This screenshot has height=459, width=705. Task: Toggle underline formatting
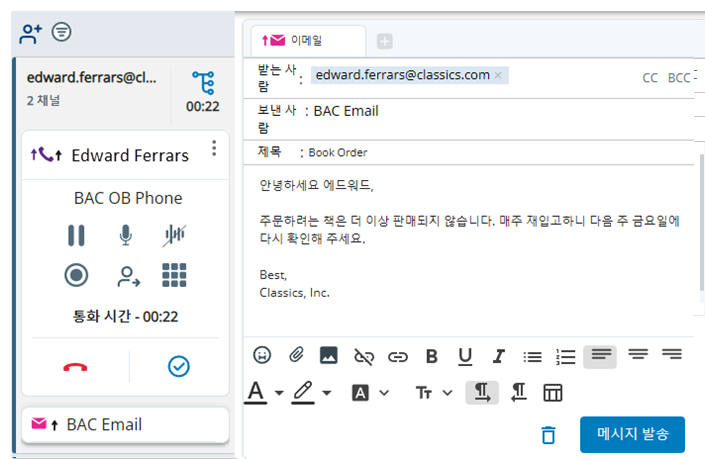[465, 357]
